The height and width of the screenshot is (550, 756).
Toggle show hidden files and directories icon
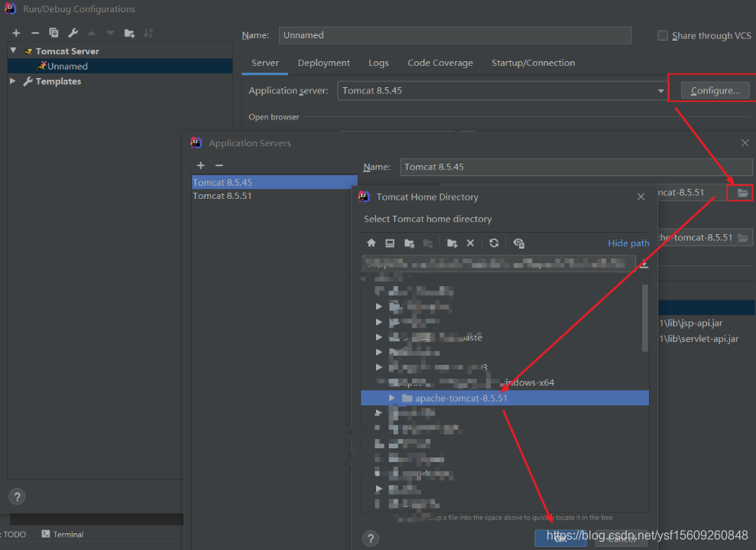[x=519, y=243]
